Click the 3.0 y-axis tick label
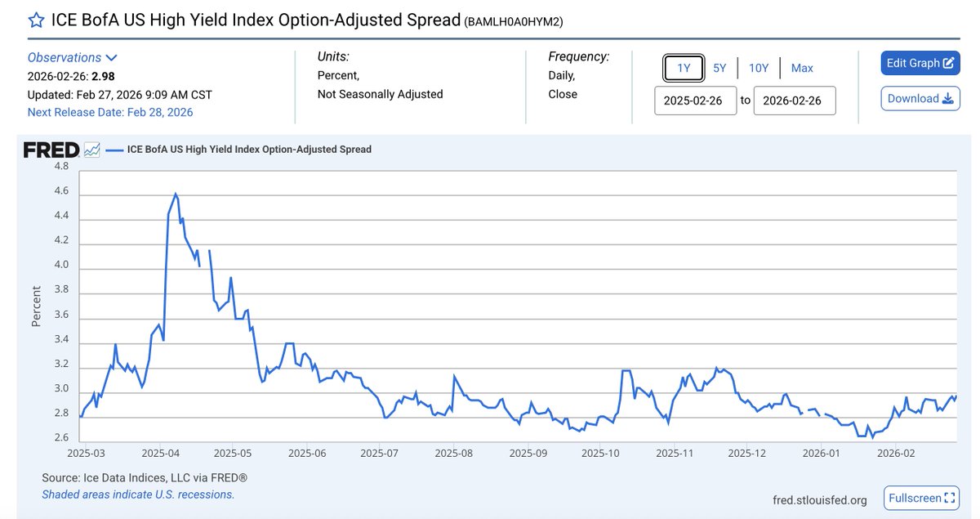The height and width of the screenshot is (519, 980). (61, 389)
